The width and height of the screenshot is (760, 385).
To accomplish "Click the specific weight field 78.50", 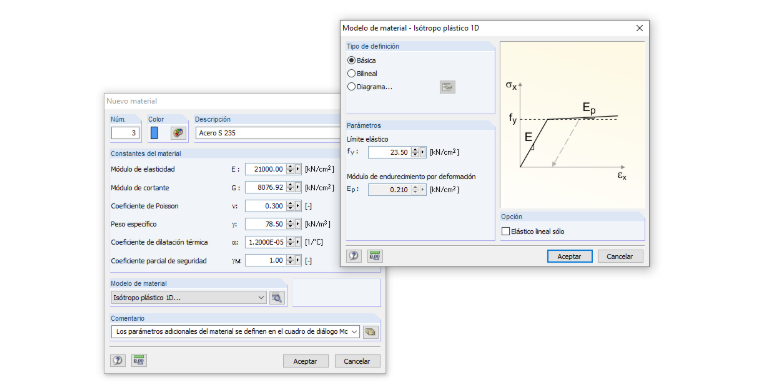I will pos(266,224).
